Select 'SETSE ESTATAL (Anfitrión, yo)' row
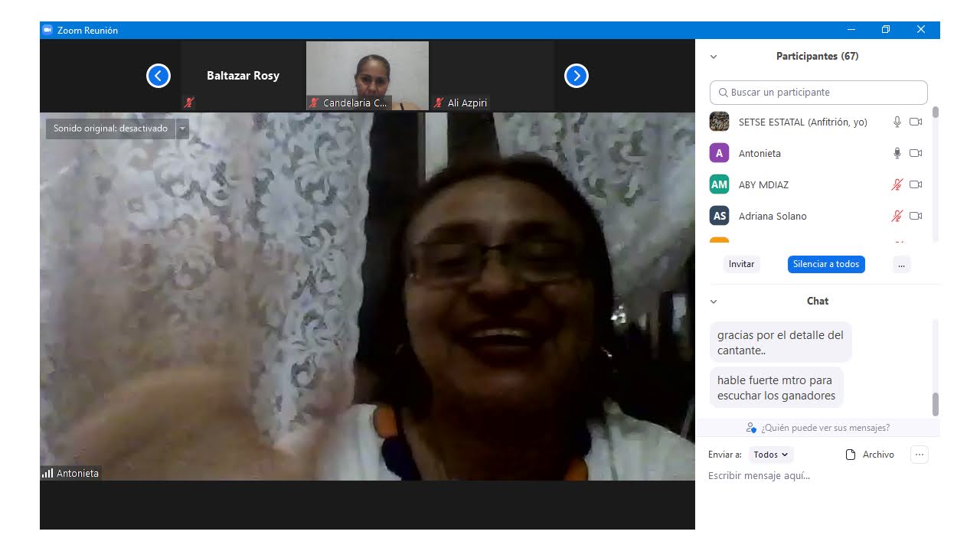This screenshot has width=980, height=551. [818, 122]
